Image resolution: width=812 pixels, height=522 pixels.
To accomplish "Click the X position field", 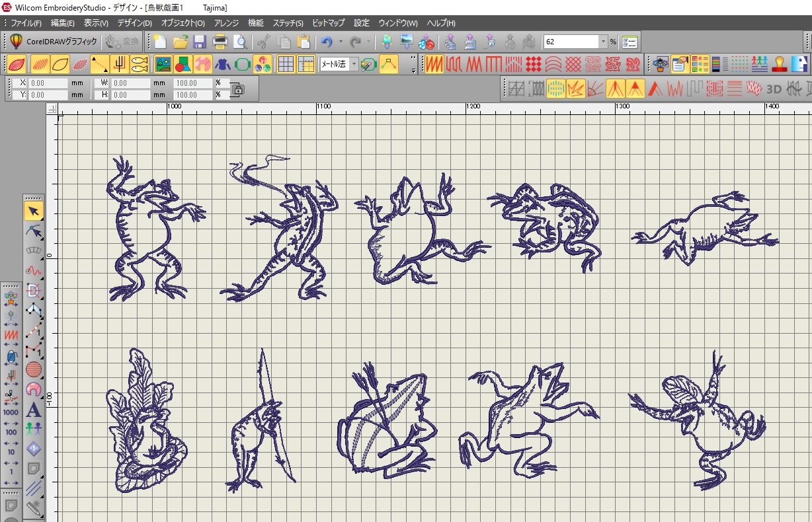I will [48, 83].
